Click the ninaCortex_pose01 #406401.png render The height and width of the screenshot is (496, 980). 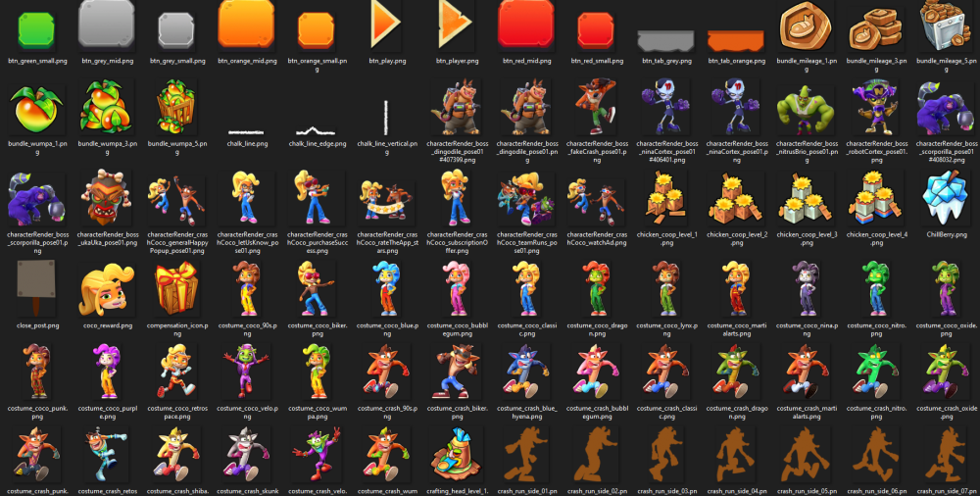[666, 107]
